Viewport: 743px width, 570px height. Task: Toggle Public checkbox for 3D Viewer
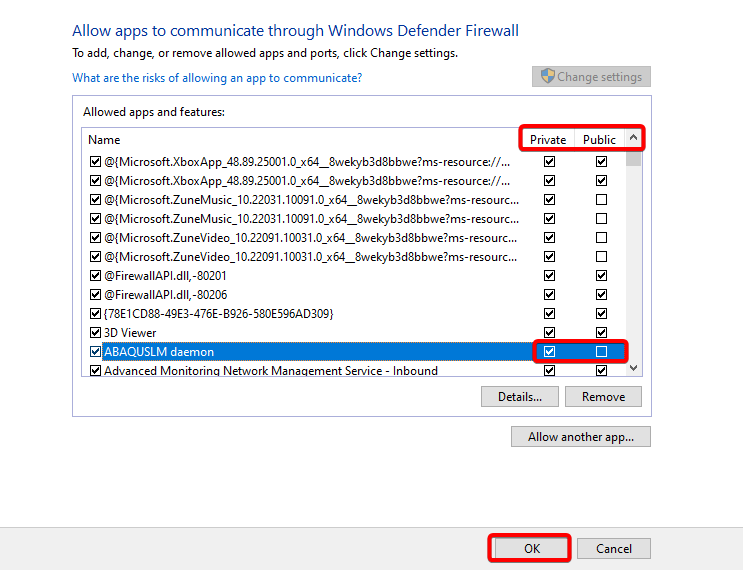click(601, 333)
